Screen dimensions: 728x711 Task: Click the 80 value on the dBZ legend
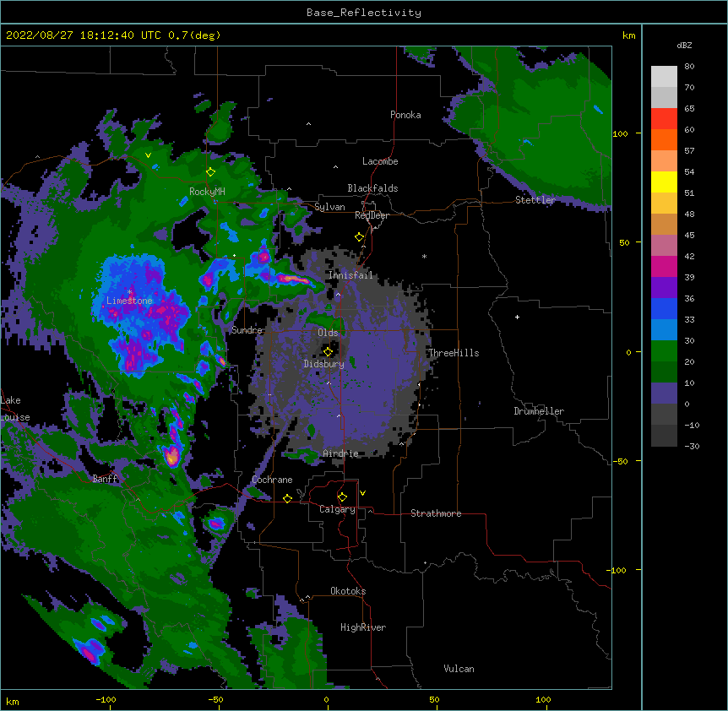[x=689, y=67]
